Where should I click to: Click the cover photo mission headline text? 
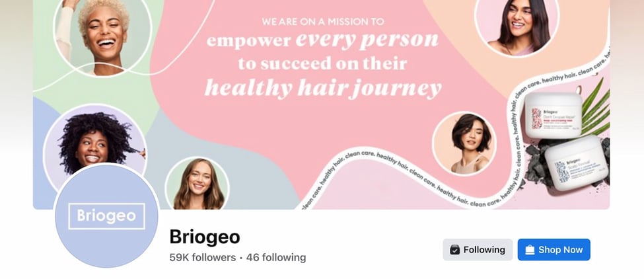[323, 57]
